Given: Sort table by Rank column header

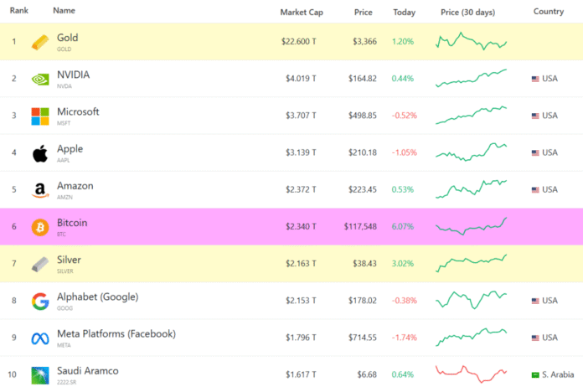Looking at the screenshot, I should pos(18,12).
